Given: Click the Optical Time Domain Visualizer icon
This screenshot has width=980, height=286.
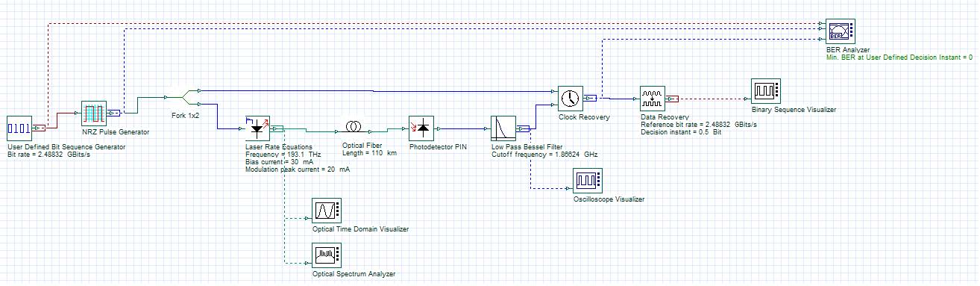Looking at the screenshot, I should 326,211.
